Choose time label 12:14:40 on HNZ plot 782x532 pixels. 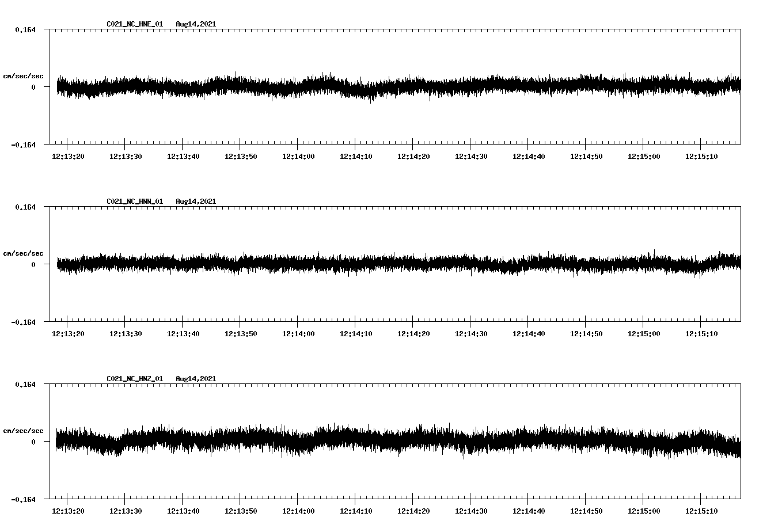(x=529, y=511)
